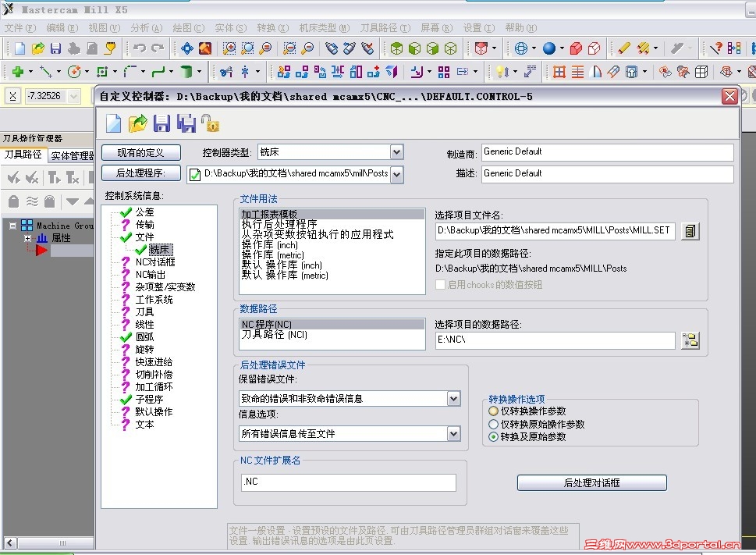Open the 设置 menu

[479, 28]
